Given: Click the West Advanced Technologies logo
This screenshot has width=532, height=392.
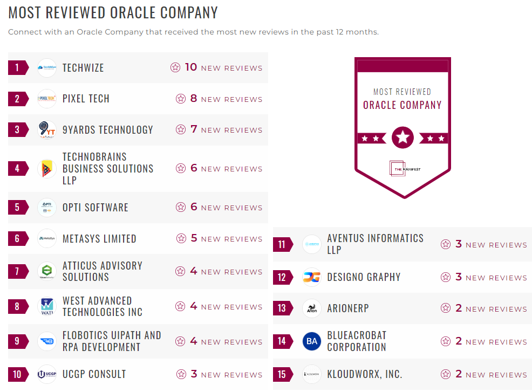Looking at the screenshot, I should point(47,307).
